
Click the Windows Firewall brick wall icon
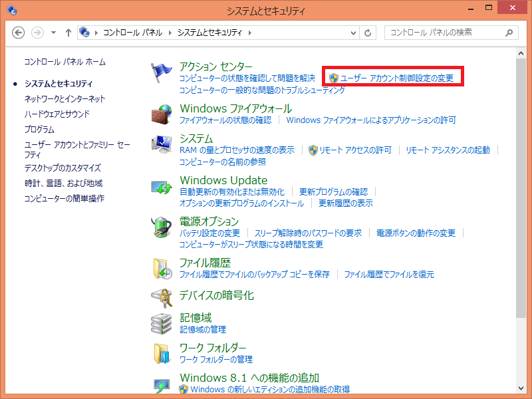click(x=162, y=114)
